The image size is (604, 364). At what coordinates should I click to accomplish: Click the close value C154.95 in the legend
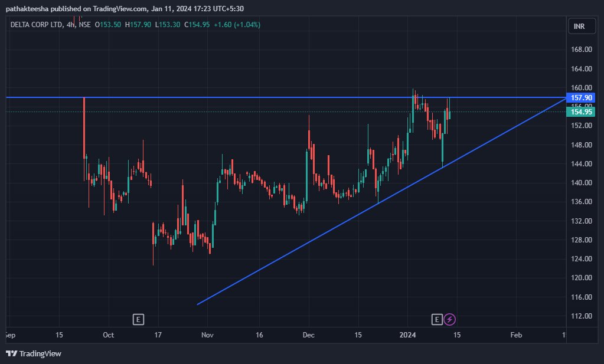click(197, 25)
